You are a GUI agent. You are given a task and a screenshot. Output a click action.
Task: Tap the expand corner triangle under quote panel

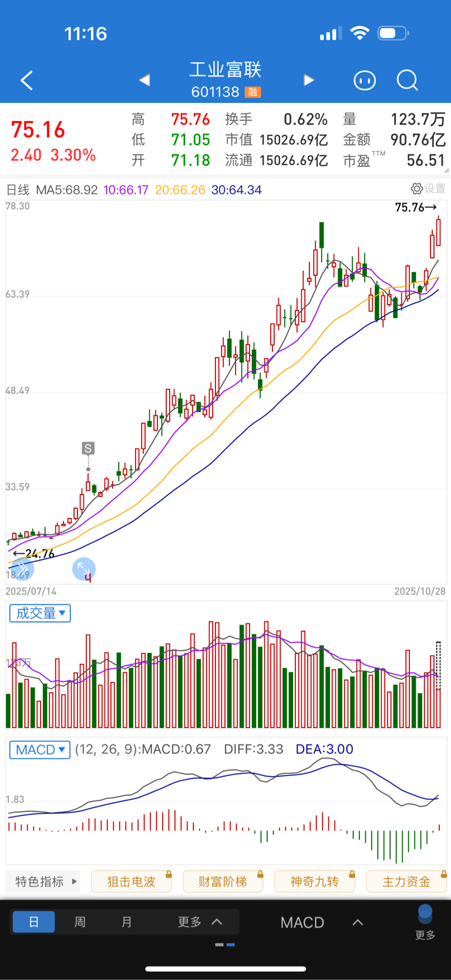point(447,170)
